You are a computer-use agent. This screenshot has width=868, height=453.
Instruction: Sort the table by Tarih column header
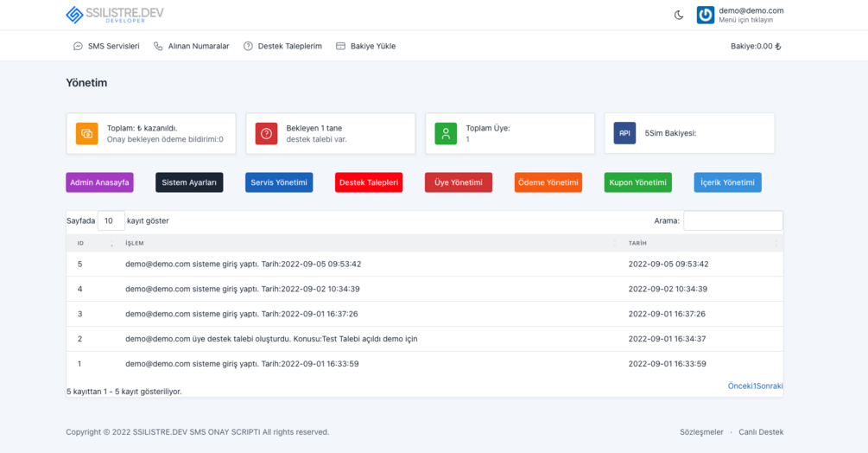click(703, 243)
